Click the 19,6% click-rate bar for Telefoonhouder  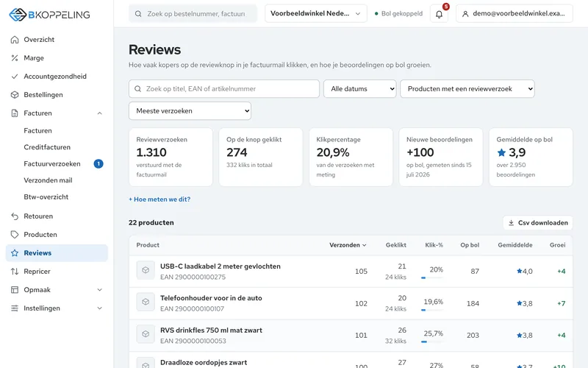[x=432, y=310]
